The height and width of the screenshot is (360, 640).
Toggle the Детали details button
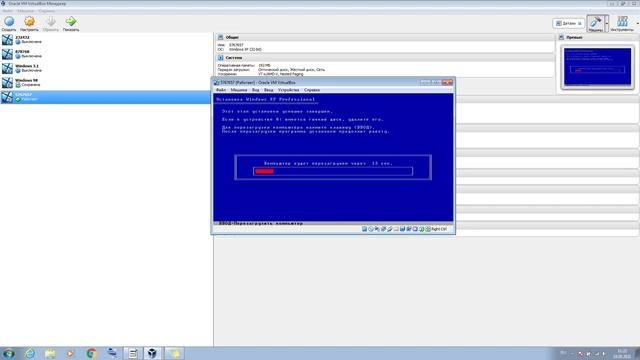coord(569,23)
